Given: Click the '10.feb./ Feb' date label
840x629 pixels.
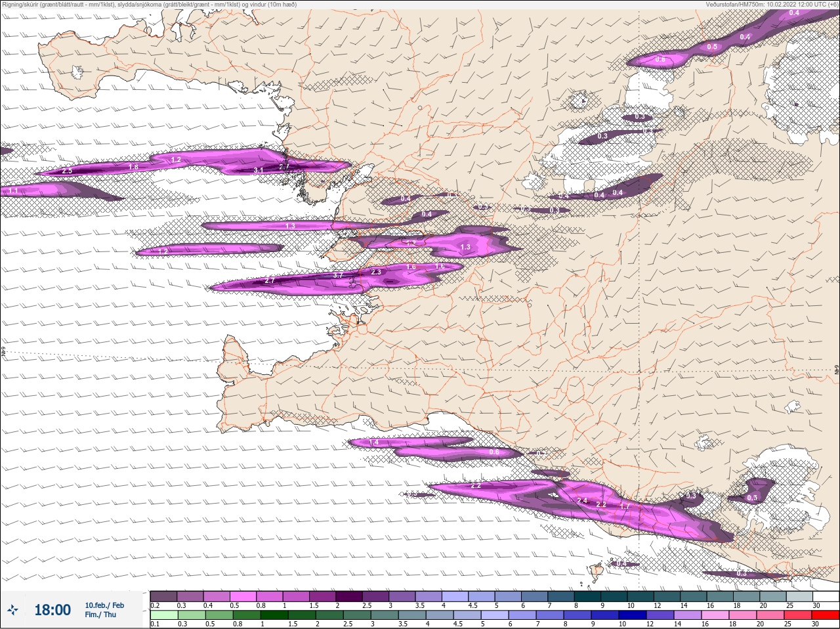Looking at the screenshot, I should (104, 605).
